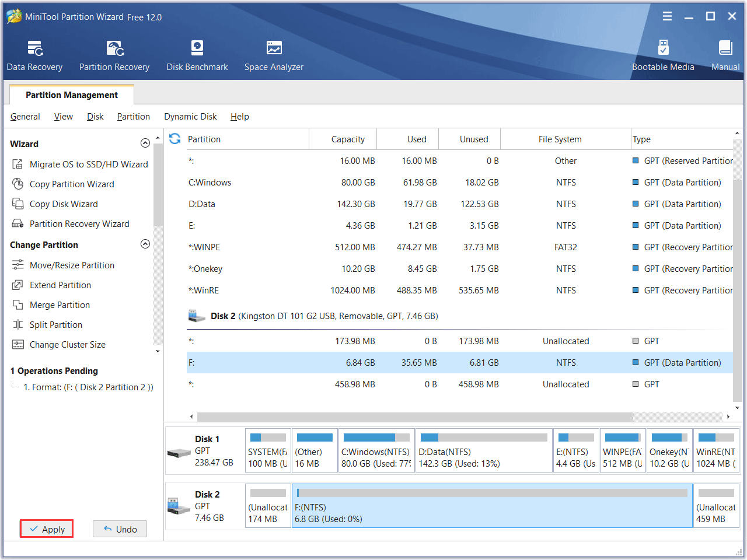
Task: Open the Dynamic Disk menu
Action: pyautogui.click(x=190, y=117)
